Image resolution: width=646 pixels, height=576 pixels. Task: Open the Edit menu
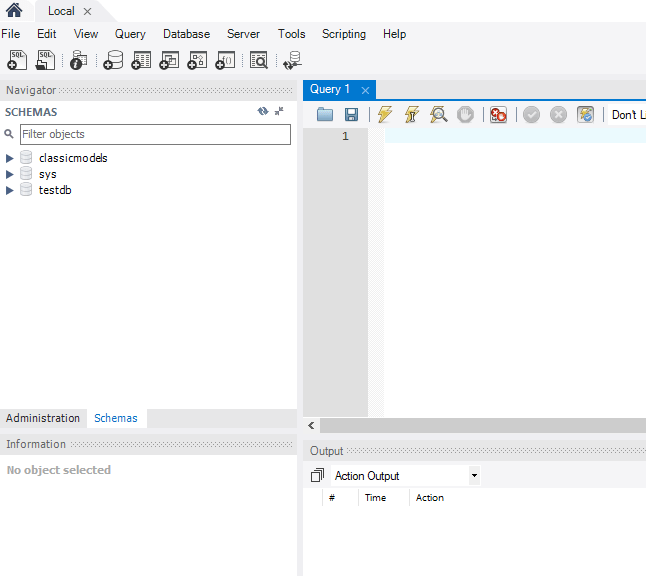tap(47, 34)
